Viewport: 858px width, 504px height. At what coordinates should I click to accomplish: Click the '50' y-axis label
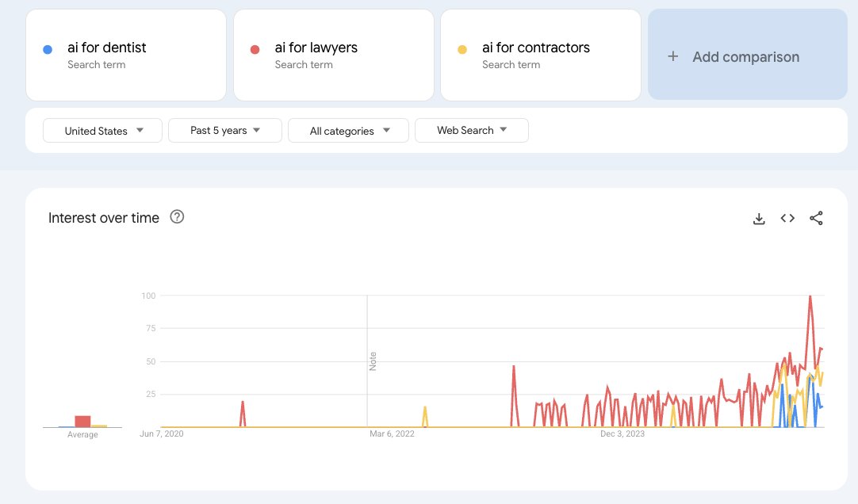point(151,361)
